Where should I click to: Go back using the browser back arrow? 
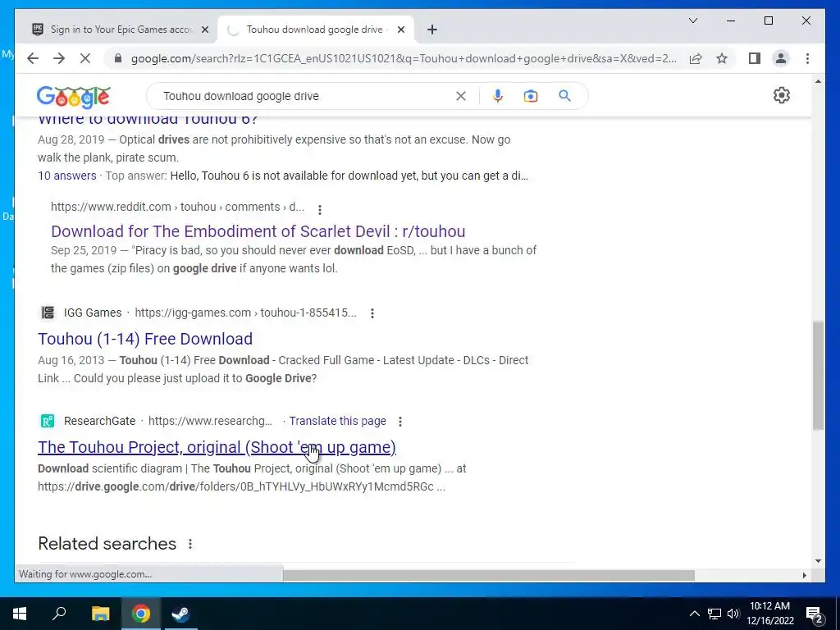[x=33, y=58]
